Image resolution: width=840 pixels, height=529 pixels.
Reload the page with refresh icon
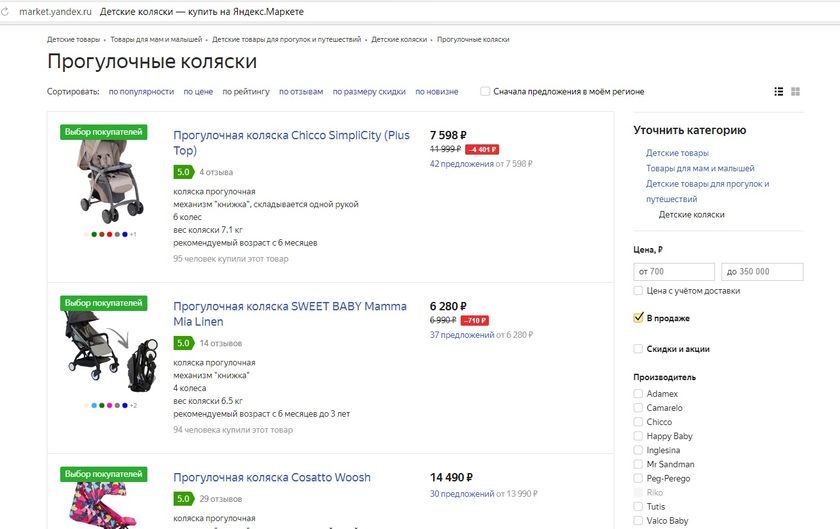click(5, 12)
